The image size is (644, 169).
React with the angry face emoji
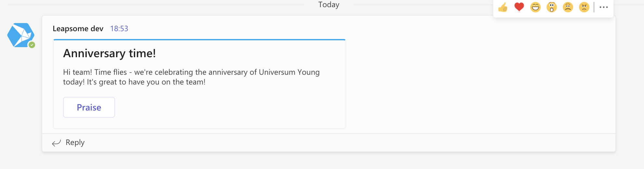pos(584,7)
